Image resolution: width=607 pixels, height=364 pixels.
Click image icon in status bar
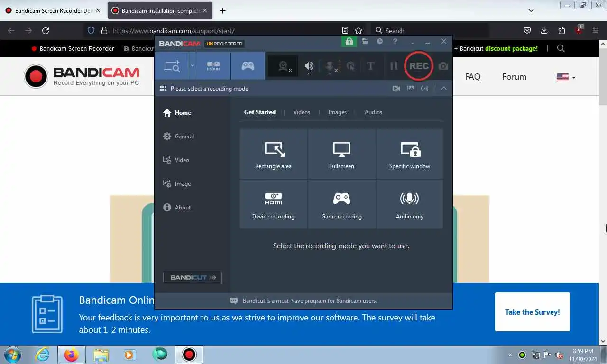410,88
